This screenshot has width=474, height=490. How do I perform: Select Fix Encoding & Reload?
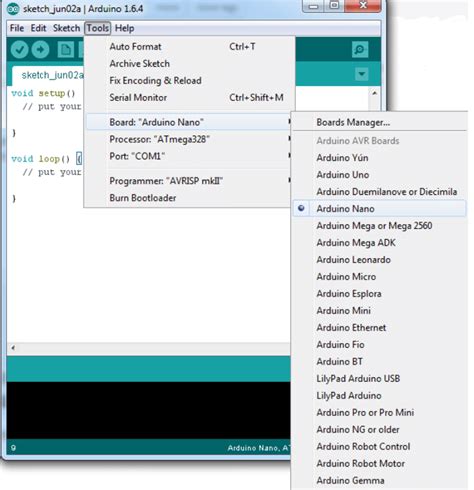coord(189,80)
